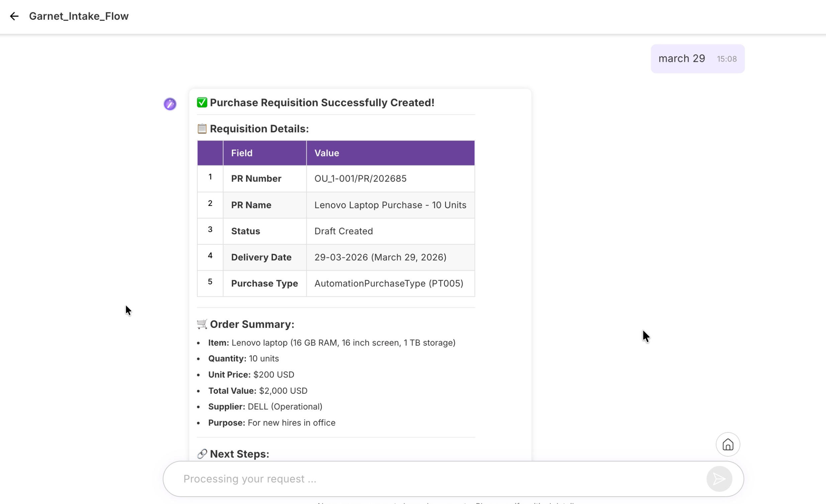
Task: Click the send message arrow icon
Action: [719, 479]
